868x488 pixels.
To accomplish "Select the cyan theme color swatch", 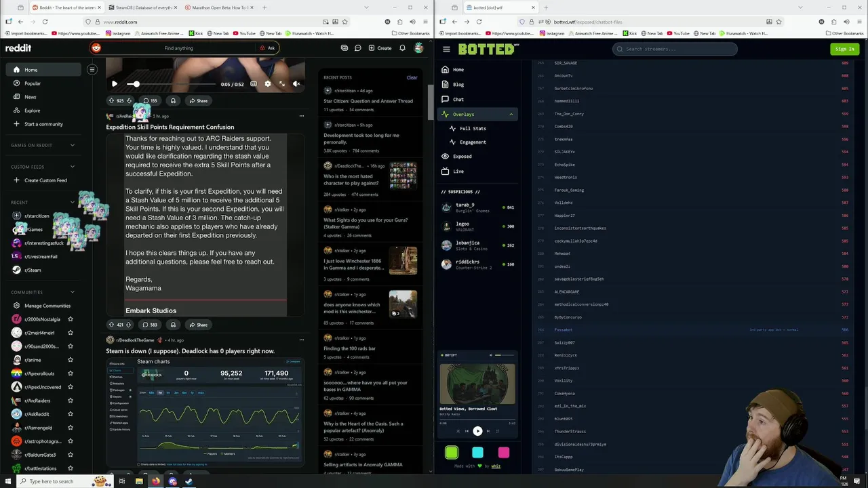I will pyautogui.click(x=477, y=453).
